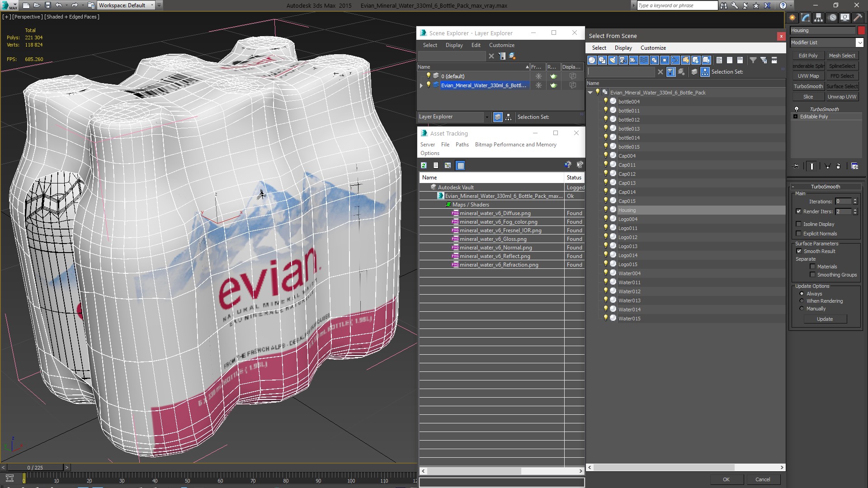Click the Pin Stack icon

coord(796,166)
